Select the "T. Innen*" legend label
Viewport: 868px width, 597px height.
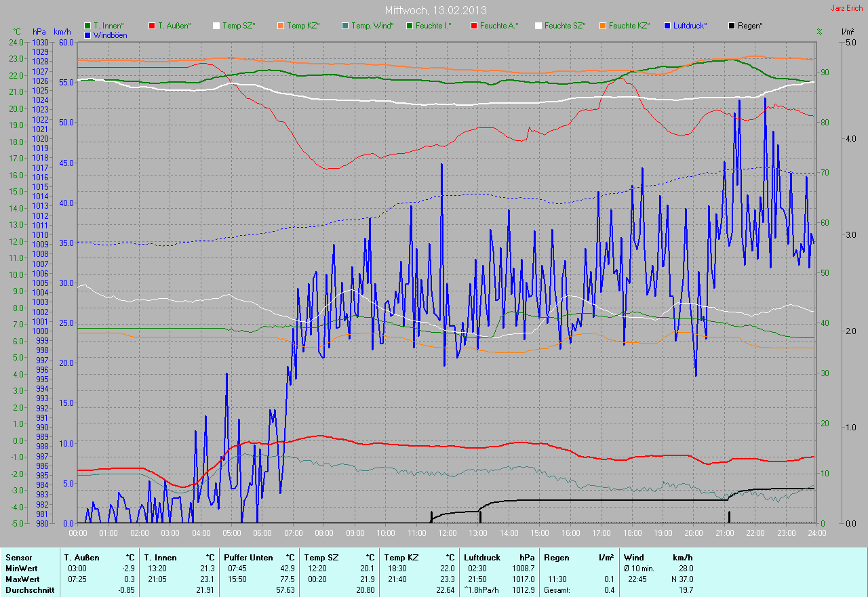[x=108, y=26]
